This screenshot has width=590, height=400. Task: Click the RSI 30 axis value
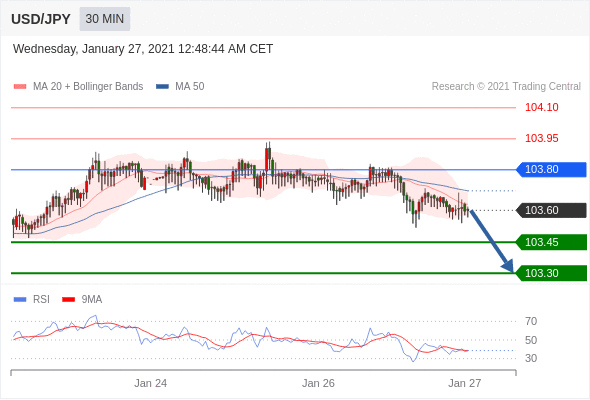[531, 358]
